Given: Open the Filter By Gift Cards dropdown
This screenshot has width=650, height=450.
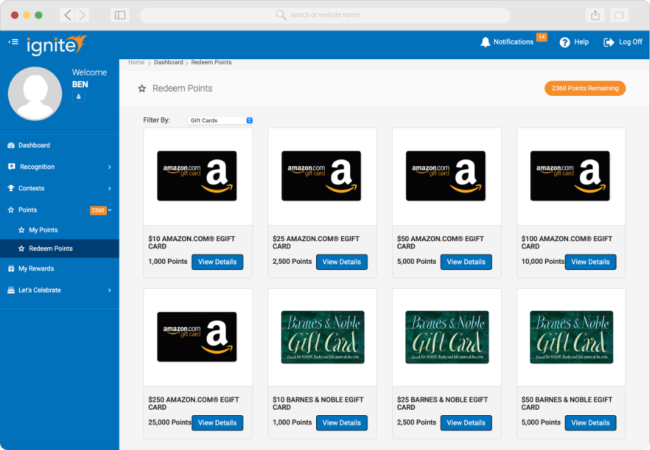Looking at the screenshot, I should point(220,120).
